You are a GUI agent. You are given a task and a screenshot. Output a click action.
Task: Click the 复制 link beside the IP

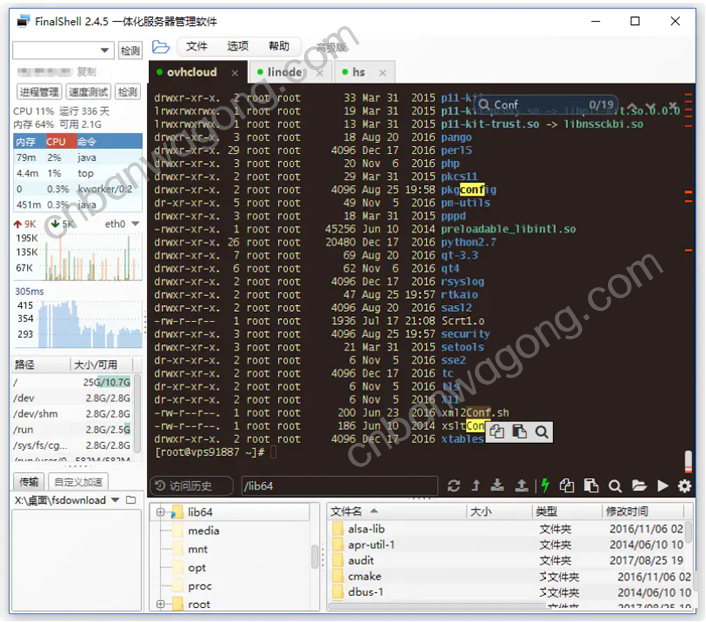[86, 72]
